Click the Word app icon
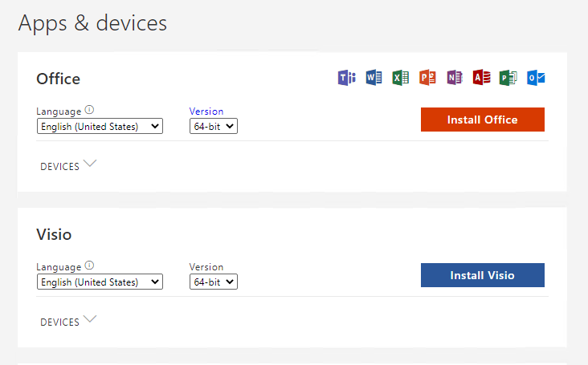588x365 pixels. click(374, 78)
